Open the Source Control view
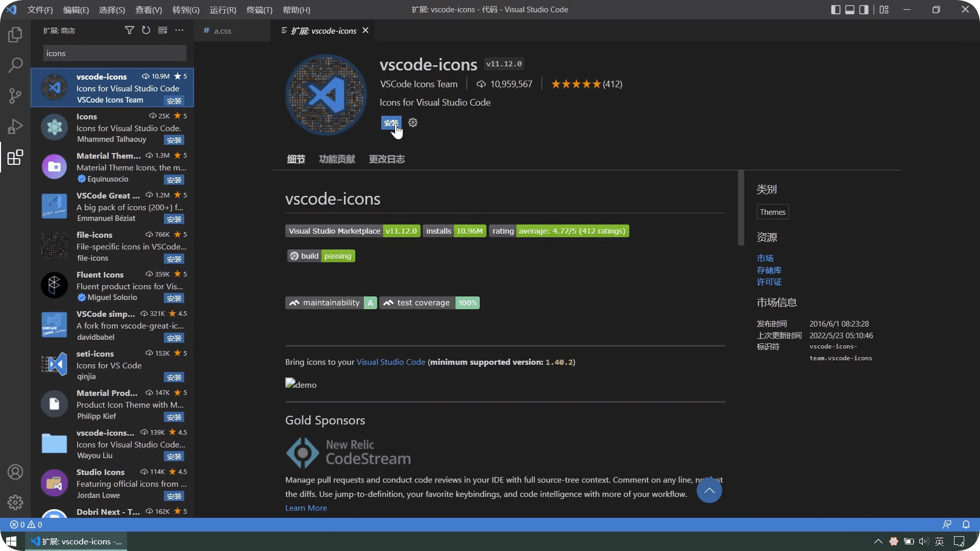 coord(15,96)
